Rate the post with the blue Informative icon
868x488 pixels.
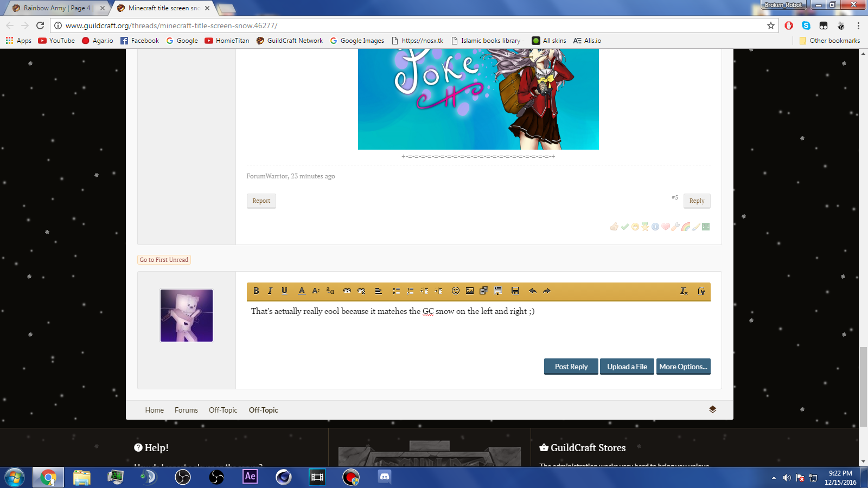[x=655, y=227]
